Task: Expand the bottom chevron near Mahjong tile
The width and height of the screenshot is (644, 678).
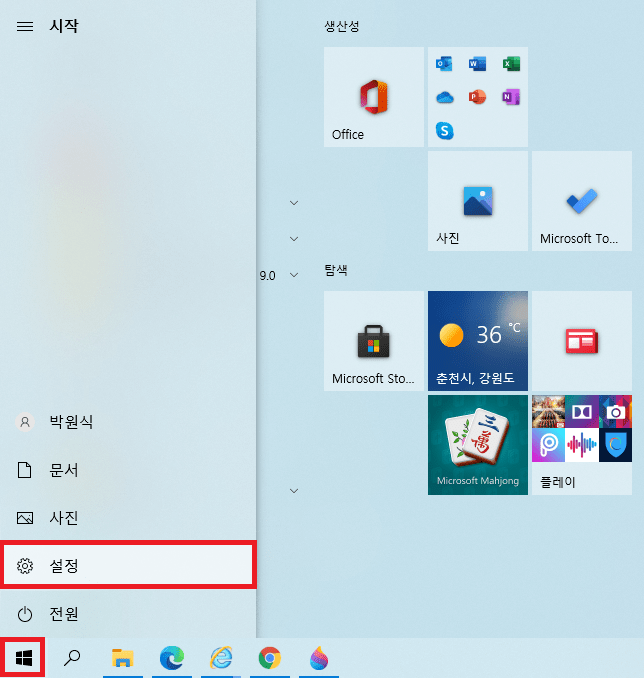Action: pos(294,491)
